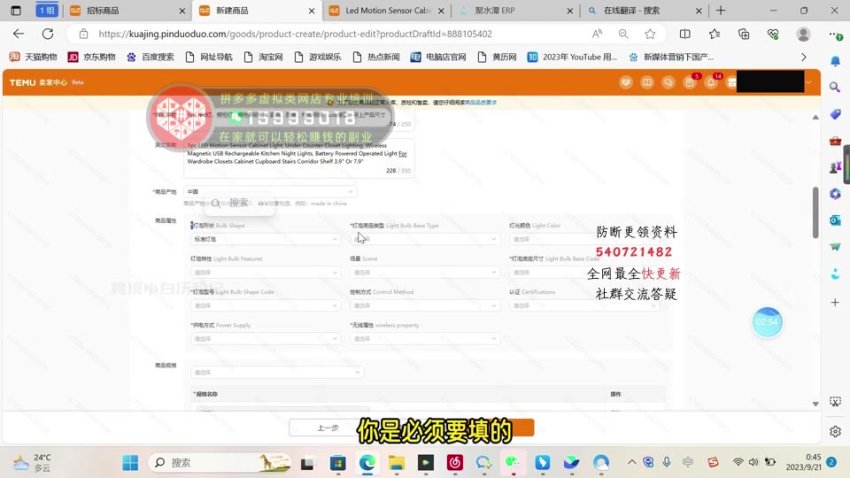Screen dimensions: 850x478
Task: Click the browser profile avatar icon
Action: (803, 33)
